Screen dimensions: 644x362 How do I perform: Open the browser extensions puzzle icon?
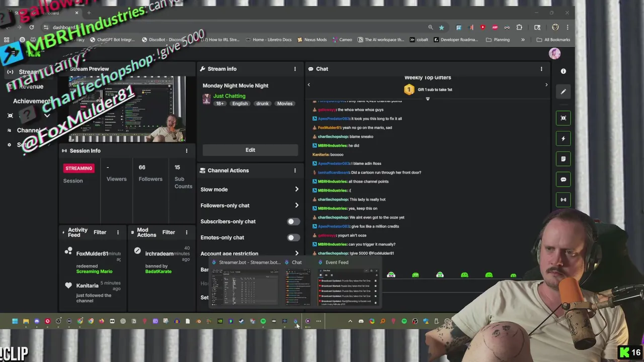click(x=519, y=28)
